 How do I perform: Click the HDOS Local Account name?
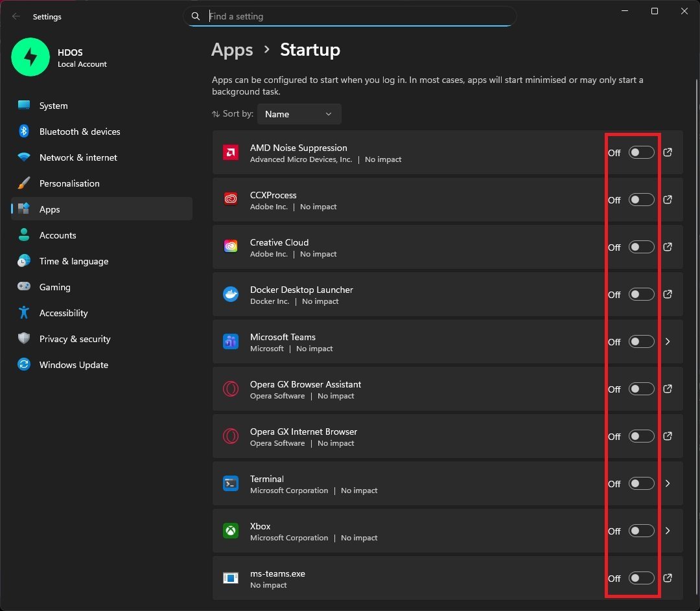(82, 58)
